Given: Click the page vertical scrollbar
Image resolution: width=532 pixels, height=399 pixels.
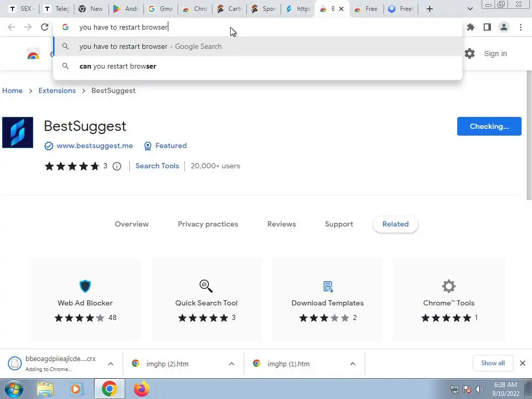Looking at the screenshot, I should pyautogui.click(x=529, y=136).
